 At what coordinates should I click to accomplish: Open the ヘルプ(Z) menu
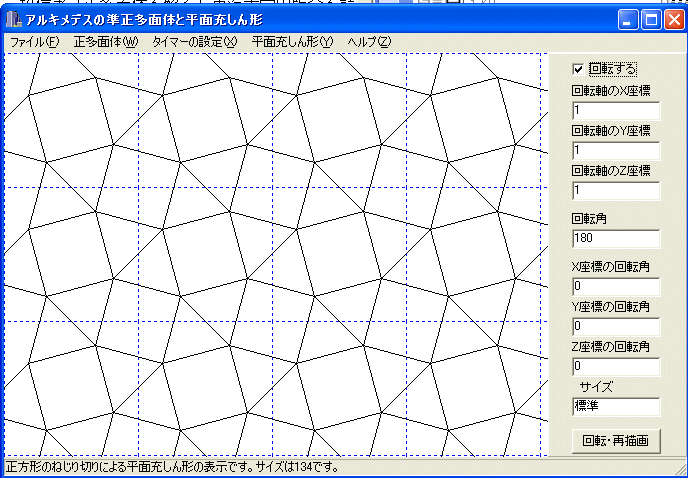point(369,42)
